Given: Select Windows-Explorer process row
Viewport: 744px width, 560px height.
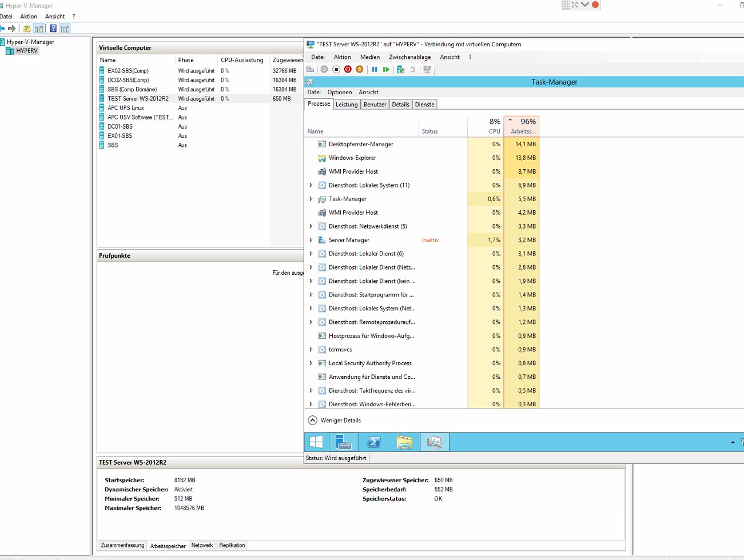Looking at the screenshot, I should 422,158.
